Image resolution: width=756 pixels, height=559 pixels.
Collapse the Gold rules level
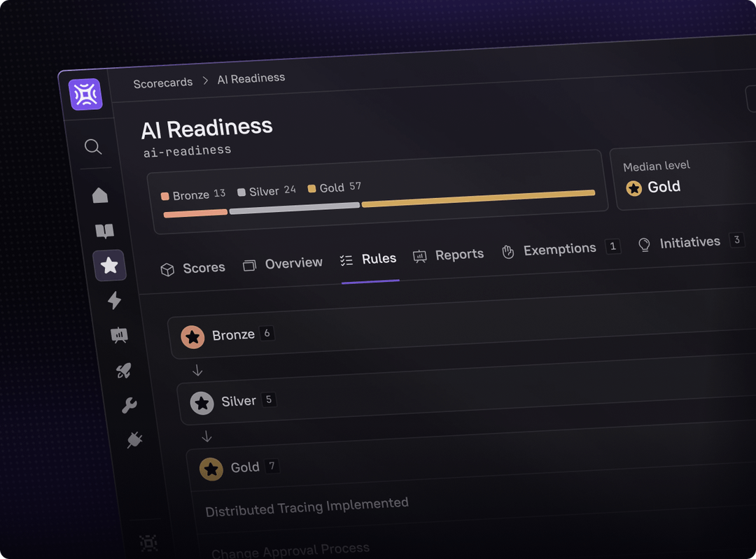click(244, 467)
